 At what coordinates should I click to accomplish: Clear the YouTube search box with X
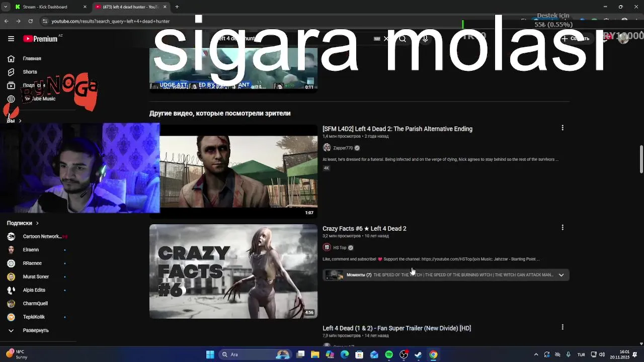[x=386, y=39]
